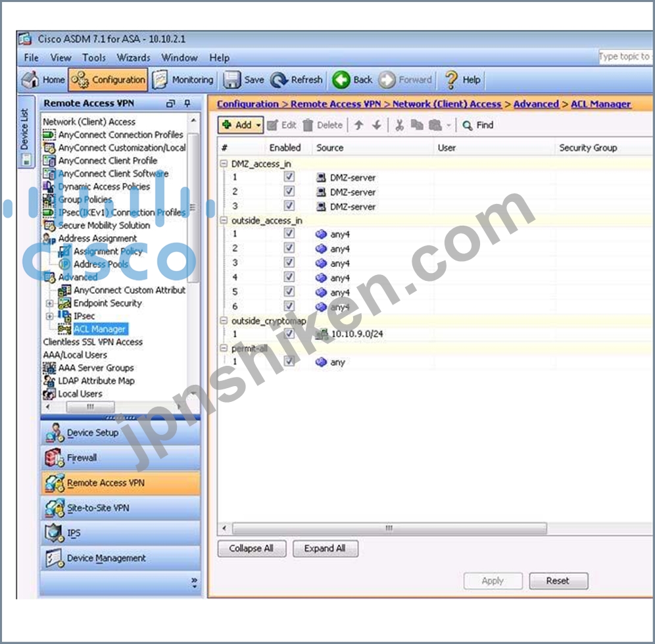655x644 pixels.
Task: Open the Wizards menu
Action: (133, 58)
